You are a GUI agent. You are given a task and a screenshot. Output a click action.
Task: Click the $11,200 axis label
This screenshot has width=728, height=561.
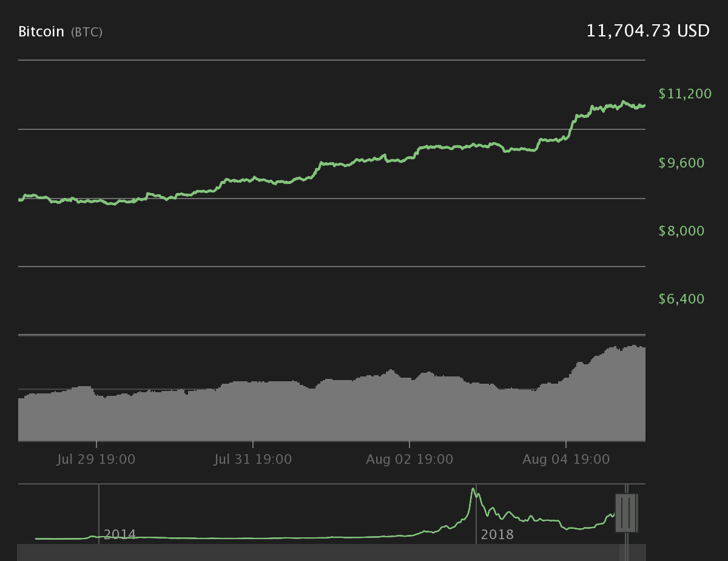pos(685,93)
